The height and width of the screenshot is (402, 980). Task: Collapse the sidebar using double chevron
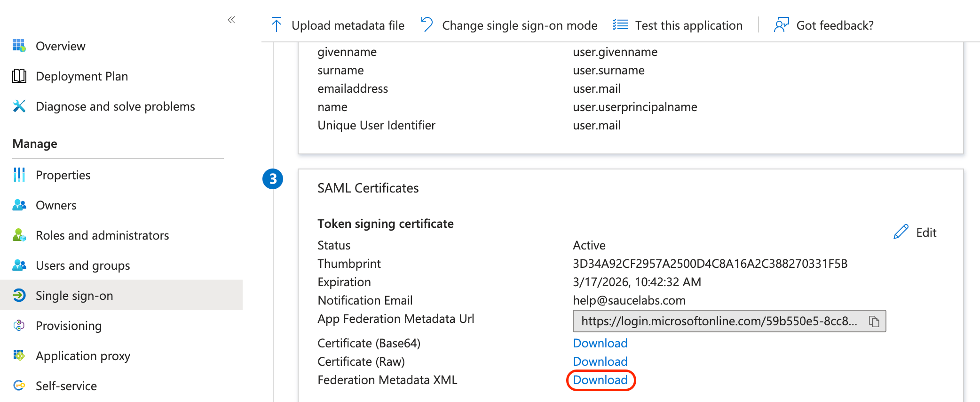pos(231,20)
